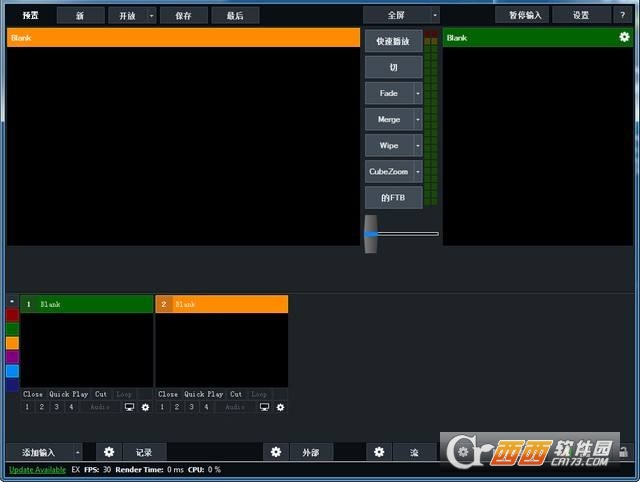
Task: Toggle Audio on input 1
Action: [x=100, y=407]
